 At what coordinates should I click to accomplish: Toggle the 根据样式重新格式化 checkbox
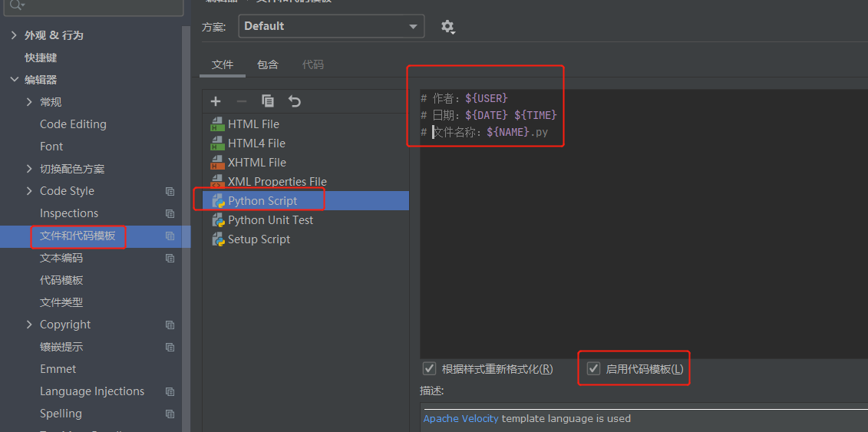coord(429,368)
